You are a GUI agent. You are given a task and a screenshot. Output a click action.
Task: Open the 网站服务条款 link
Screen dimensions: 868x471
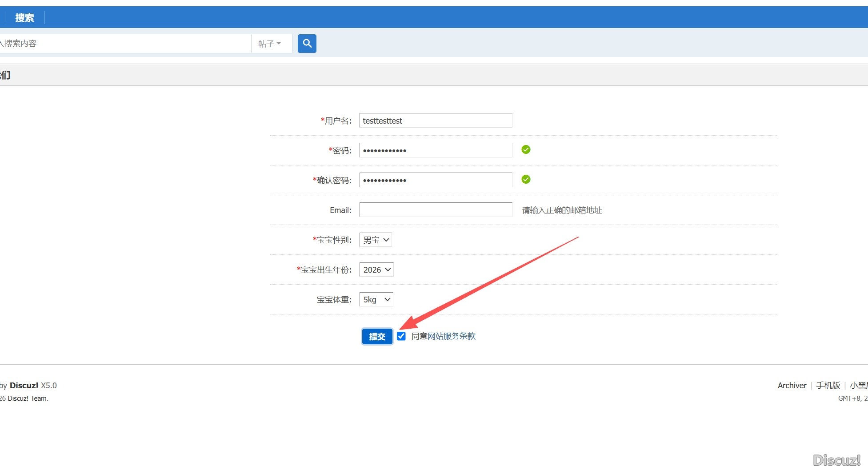(451, 336)
